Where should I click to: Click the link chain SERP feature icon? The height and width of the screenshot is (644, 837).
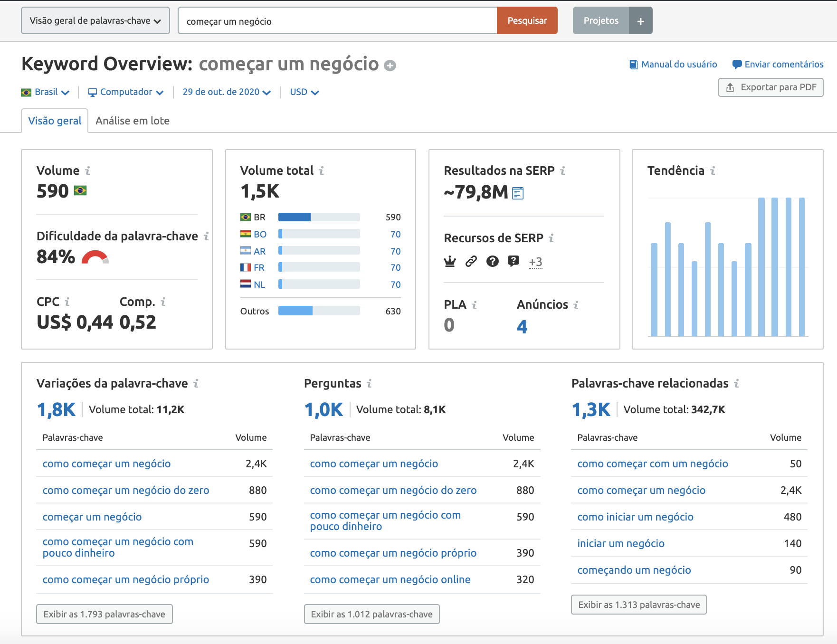[471, 261]
